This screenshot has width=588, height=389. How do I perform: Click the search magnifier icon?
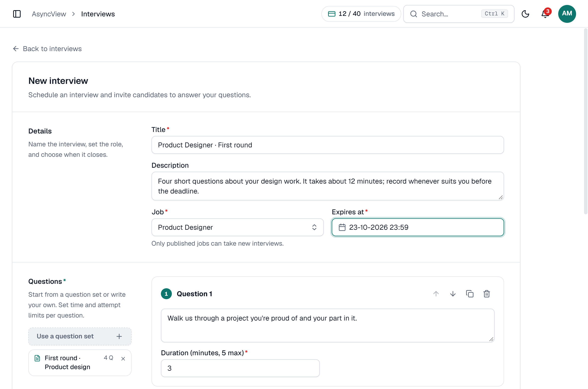click(x=413, y=14)
